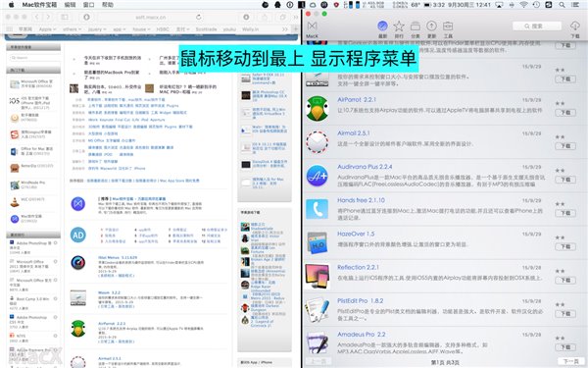588x368 pixels.
Task: Expand the others bookmarks folder in Safari
Action: tap(72, 28)
